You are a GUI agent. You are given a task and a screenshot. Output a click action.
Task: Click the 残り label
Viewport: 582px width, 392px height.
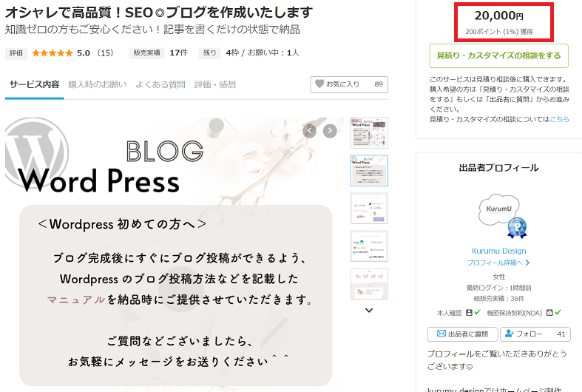tap(210, 53)
